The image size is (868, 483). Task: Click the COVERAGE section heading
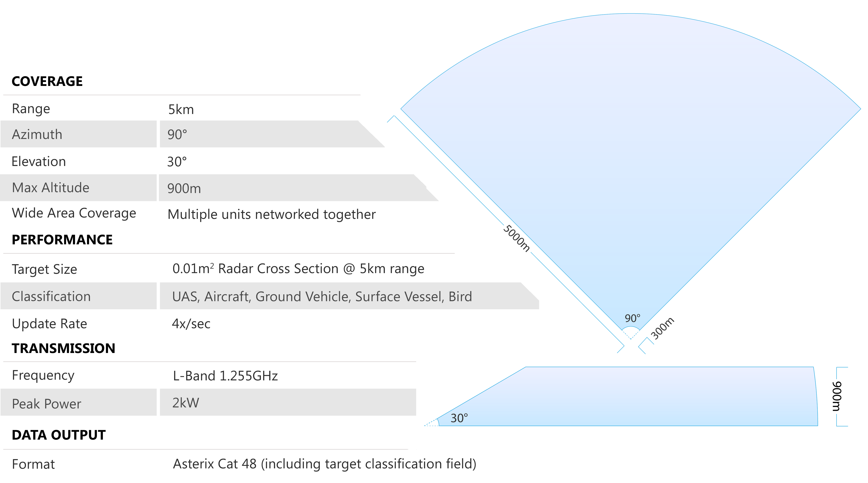pos(47,82)
